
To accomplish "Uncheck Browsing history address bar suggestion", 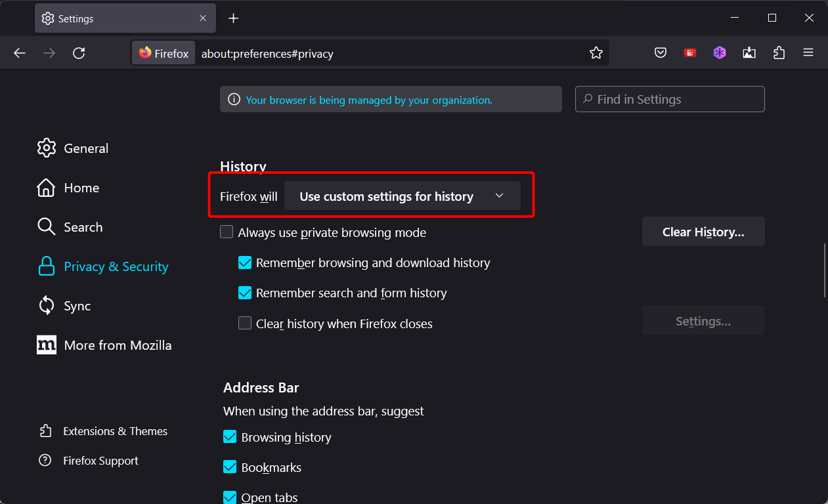I will (230, 437).
